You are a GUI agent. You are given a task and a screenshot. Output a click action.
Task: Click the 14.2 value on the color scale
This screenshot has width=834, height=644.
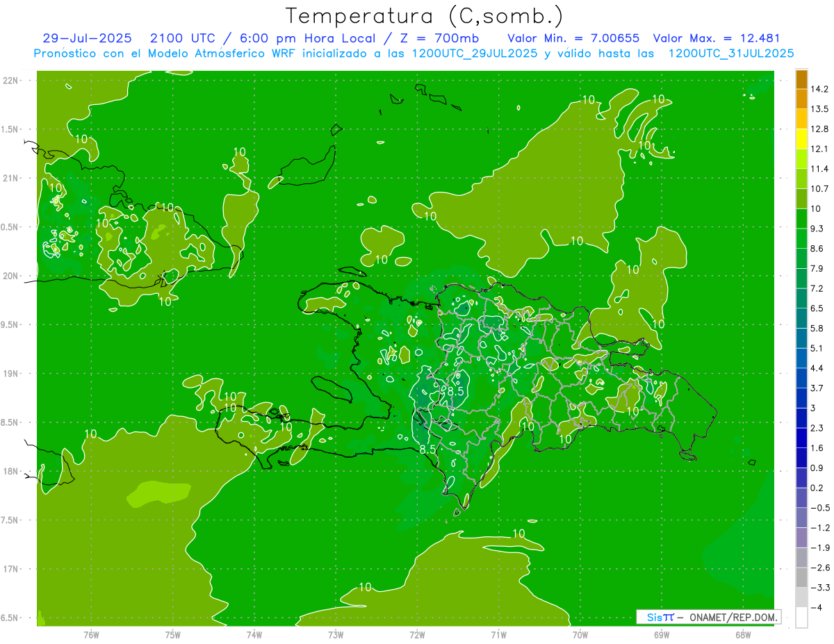pyautogui.click(x=818, y=89)
